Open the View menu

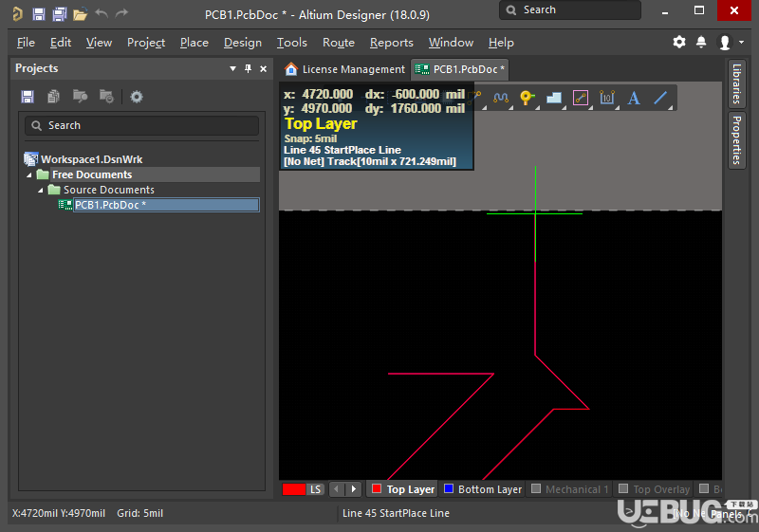(x=99, y=43)
